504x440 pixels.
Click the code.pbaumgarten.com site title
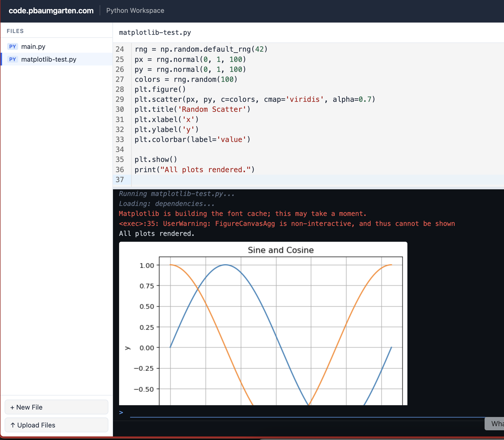[x=51, y=10]
